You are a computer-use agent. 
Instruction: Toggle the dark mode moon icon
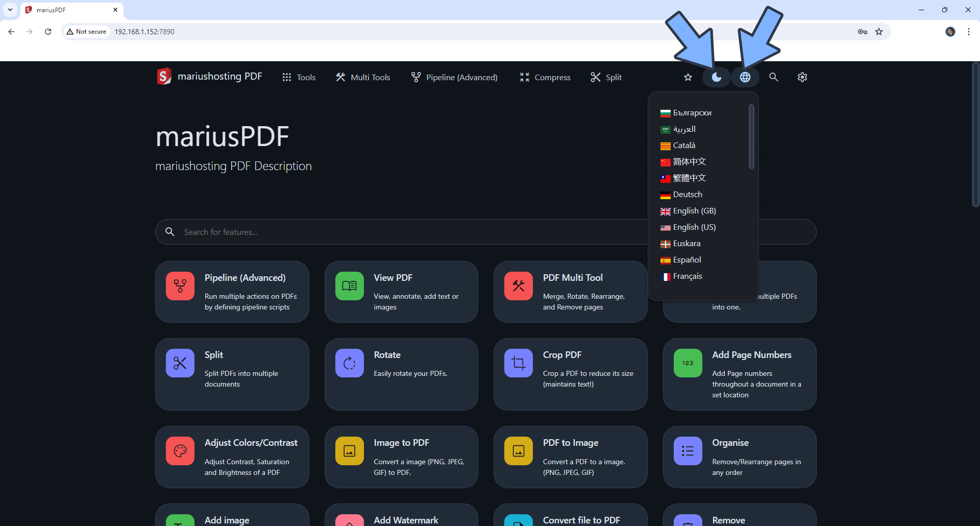(716, 77)
